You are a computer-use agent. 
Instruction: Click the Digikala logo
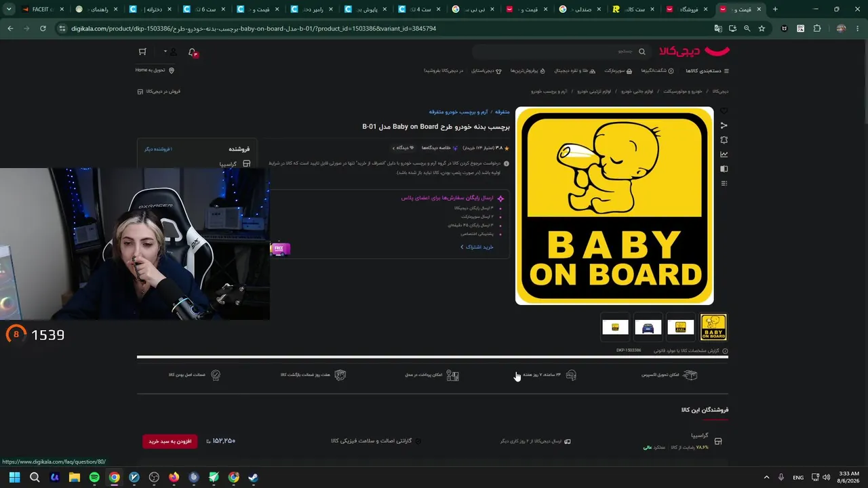[694, 52]
